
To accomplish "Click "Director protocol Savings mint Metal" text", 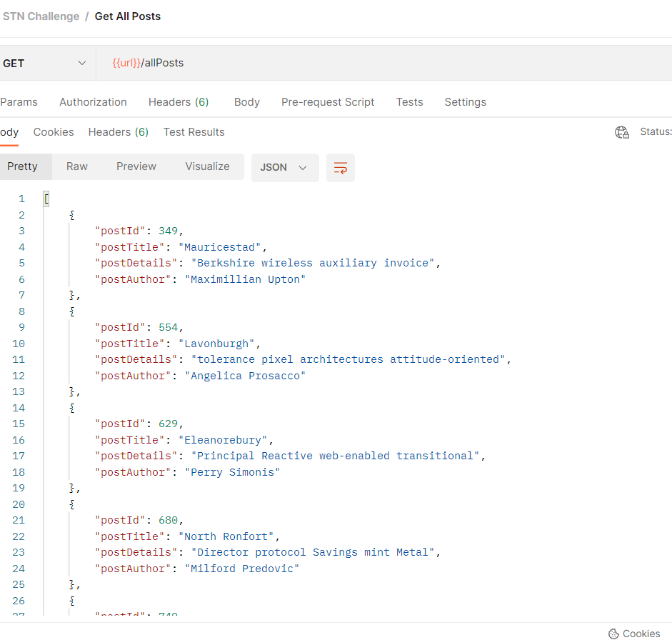I will [x=313, y=553].
